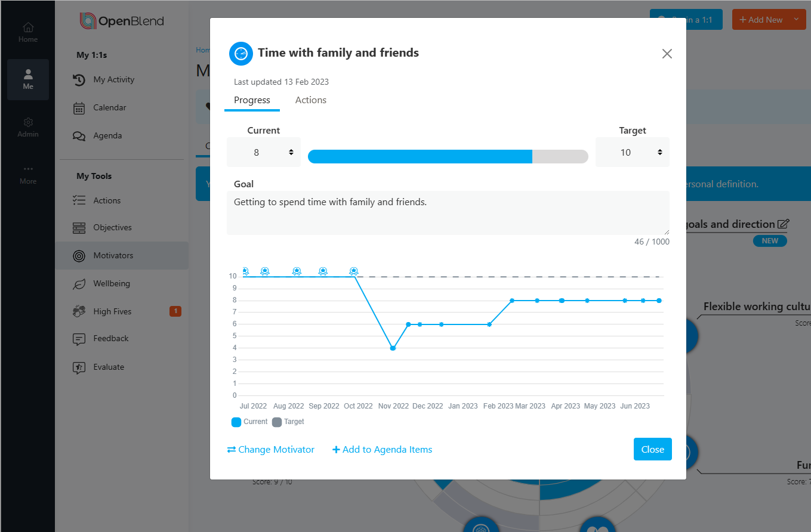
Task: Open Feedback speech icon
Action: (x=79, y=339)
